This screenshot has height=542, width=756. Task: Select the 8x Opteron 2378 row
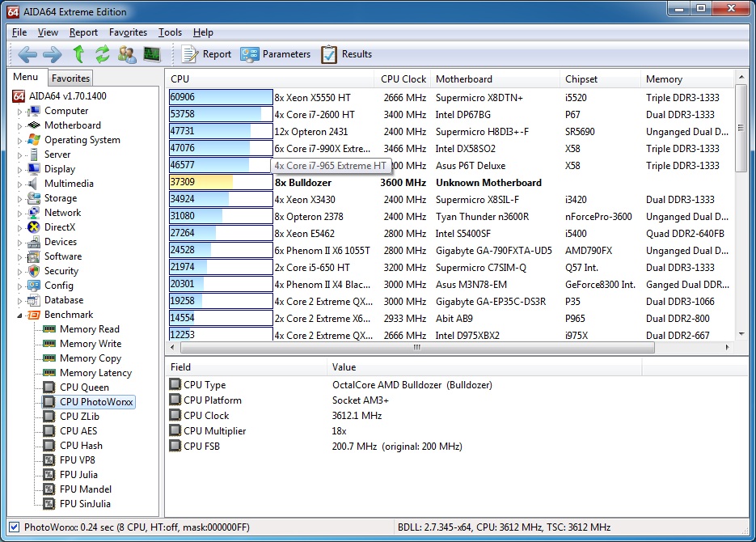450,217
